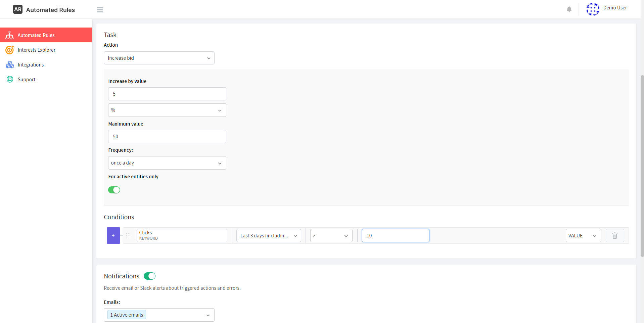Open the greater-than operator dropdown
644x323 pixels.
point(331,236)
